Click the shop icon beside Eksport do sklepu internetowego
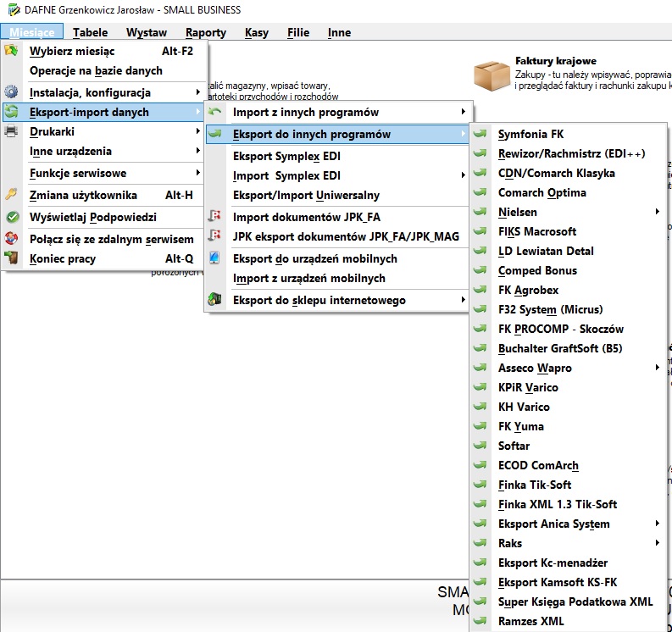Screen dimensions: 672x632 tap(214, 299)
